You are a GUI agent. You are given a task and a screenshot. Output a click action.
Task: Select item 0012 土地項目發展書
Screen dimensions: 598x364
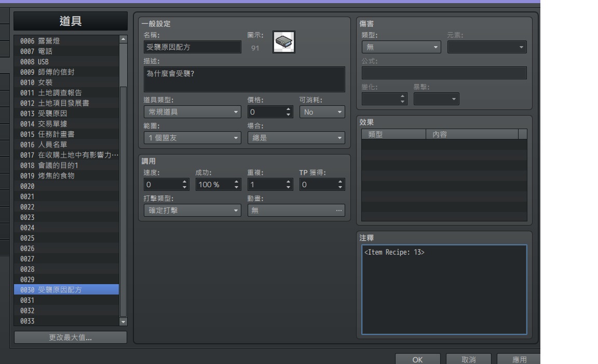click(x=66, y=103)
